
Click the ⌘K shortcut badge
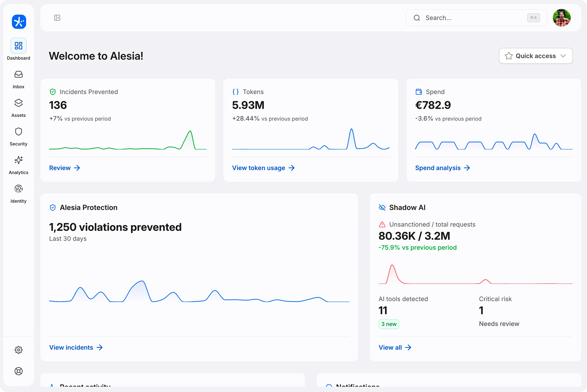tap(534, 18)
